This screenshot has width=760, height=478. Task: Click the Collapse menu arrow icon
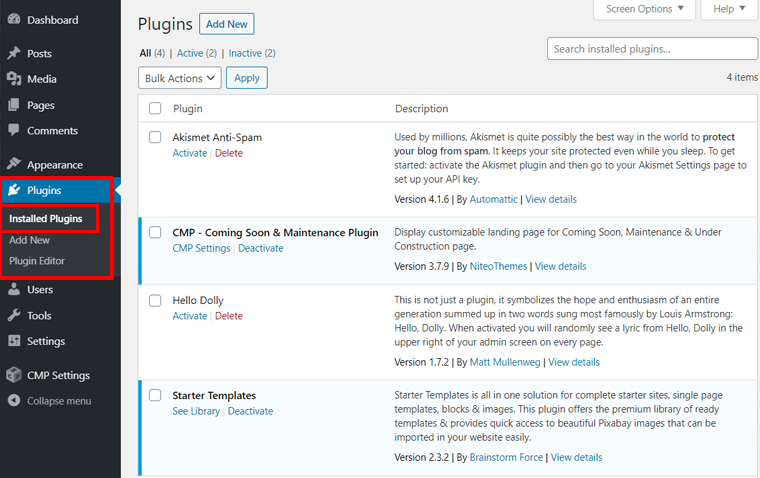[x=14, y=400]
